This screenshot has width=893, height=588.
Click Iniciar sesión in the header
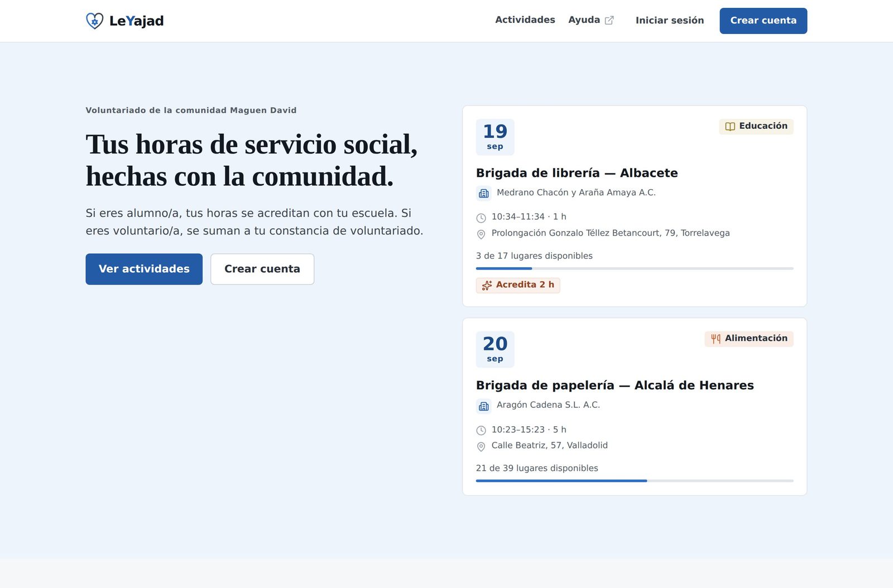pos(670,21)
